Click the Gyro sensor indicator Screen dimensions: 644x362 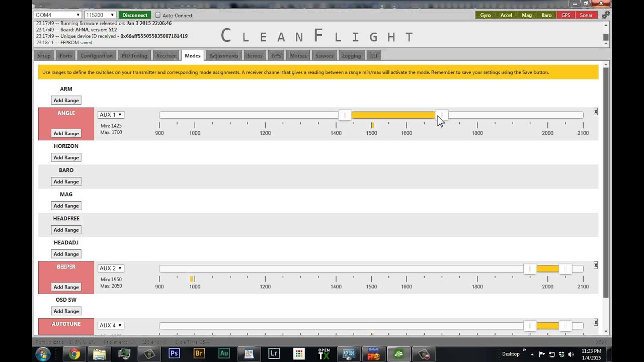tap(486, 15)
